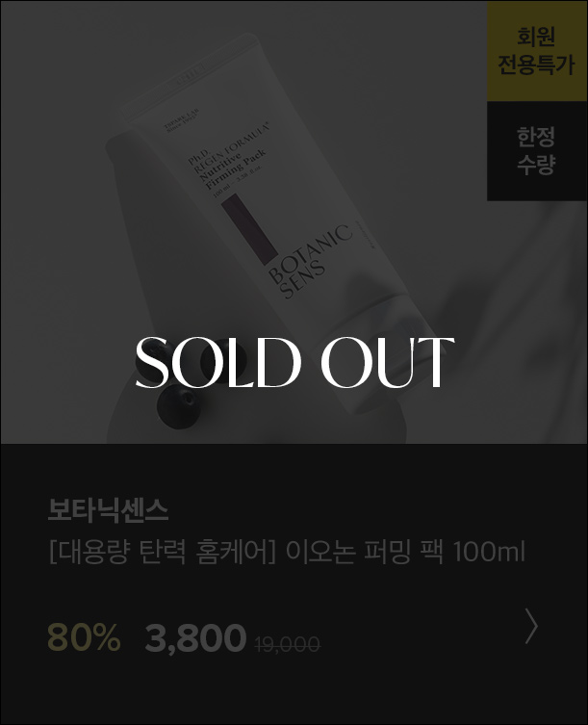Click the 3,800 sale price
The height and width of the screenshot is (725, 588).
[x=195, y=638]
